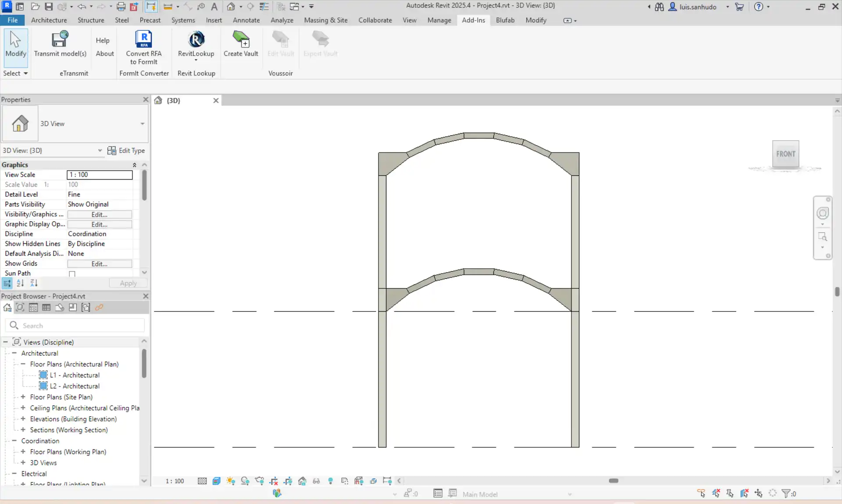Open the Convert RFA to FormIt tool

143,39
